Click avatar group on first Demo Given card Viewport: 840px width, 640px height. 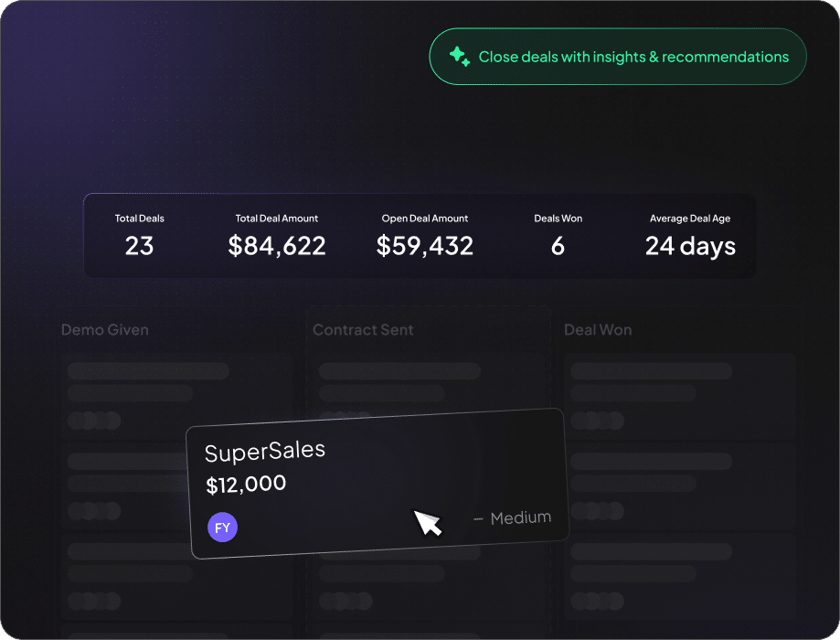(x=95, y=421)
